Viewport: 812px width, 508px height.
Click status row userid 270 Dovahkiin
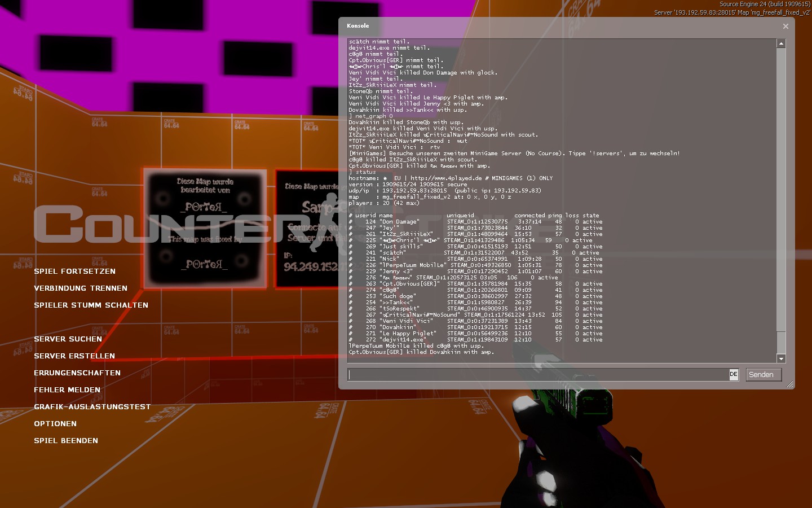(475, 327)
